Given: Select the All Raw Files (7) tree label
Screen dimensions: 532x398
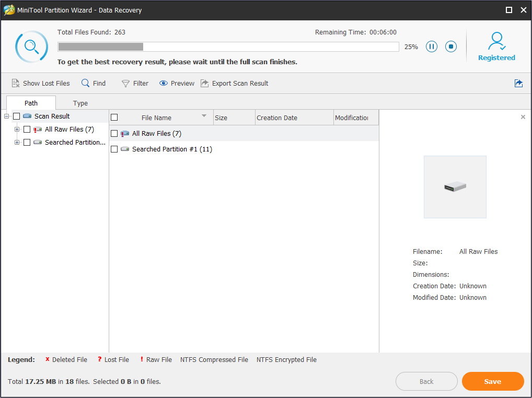Looking at the screenshot, I should click(x=70, y=129).
